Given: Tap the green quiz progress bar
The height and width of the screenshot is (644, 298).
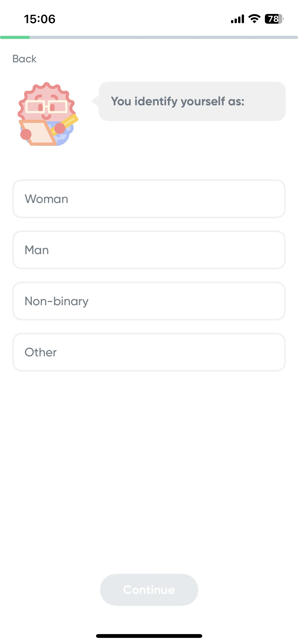Looking at the screenshot, I should 15,37.
